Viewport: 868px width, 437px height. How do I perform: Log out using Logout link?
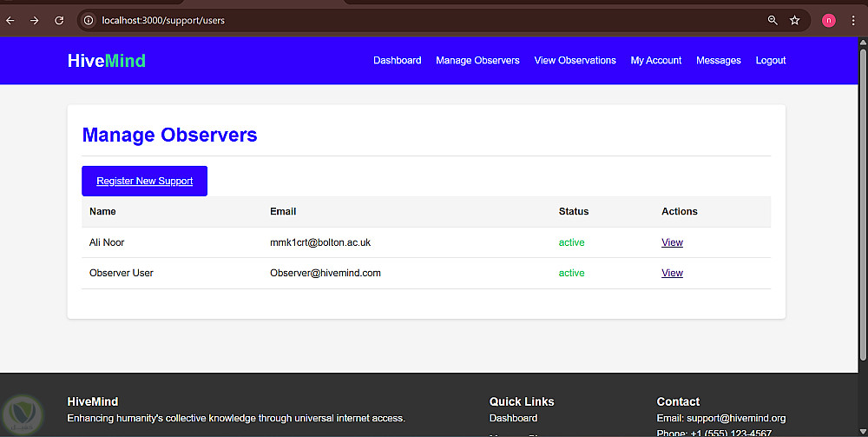(x=771, y=60)
